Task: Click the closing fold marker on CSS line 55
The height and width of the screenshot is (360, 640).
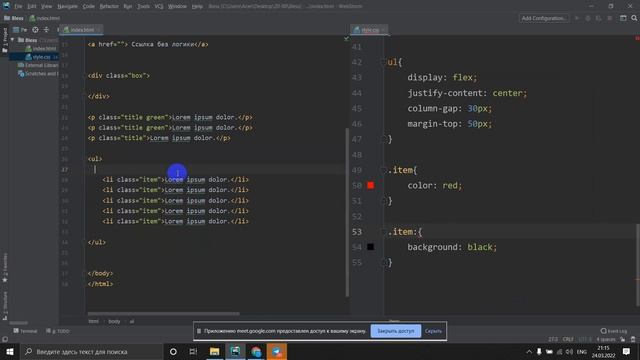Action: click(x=383, y=262)
